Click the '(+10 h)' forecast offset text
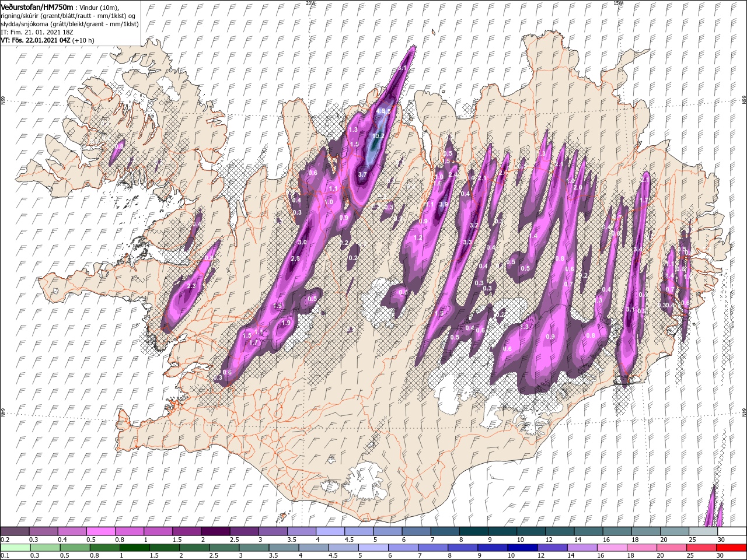This screenshot has width=747, height=560. click(83, 40)
